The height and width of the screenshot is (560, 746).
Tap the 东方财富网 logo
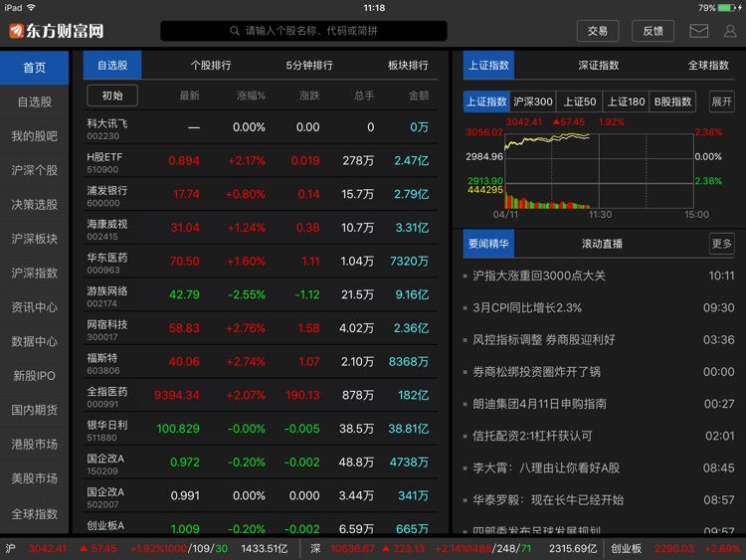tap(56, 31)
